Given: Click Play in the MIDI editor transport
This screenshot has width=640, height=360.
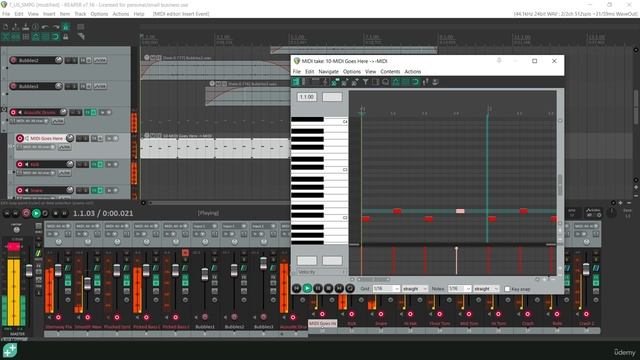Looking at the screenshot, I should click(307, 288).
